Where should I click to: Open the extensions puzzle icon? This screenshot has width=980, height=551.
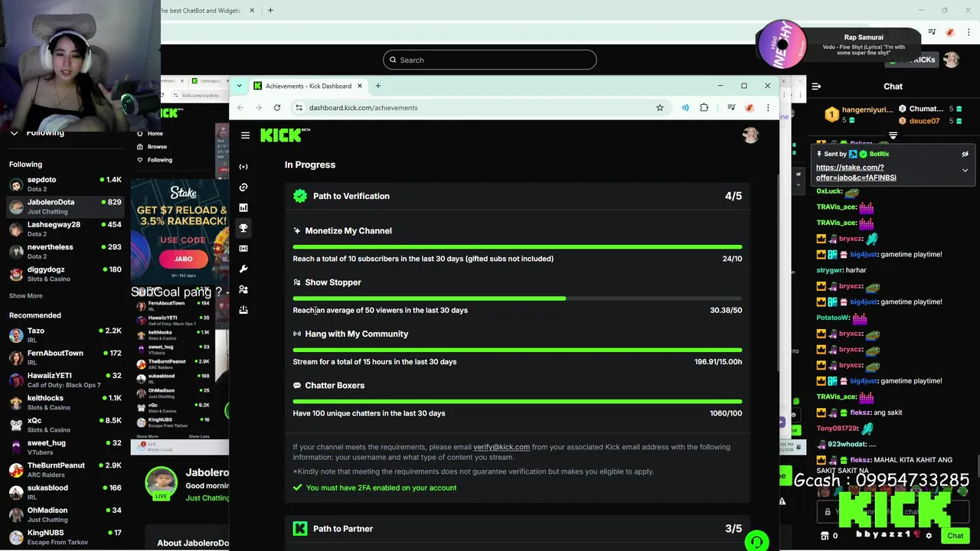704,108
